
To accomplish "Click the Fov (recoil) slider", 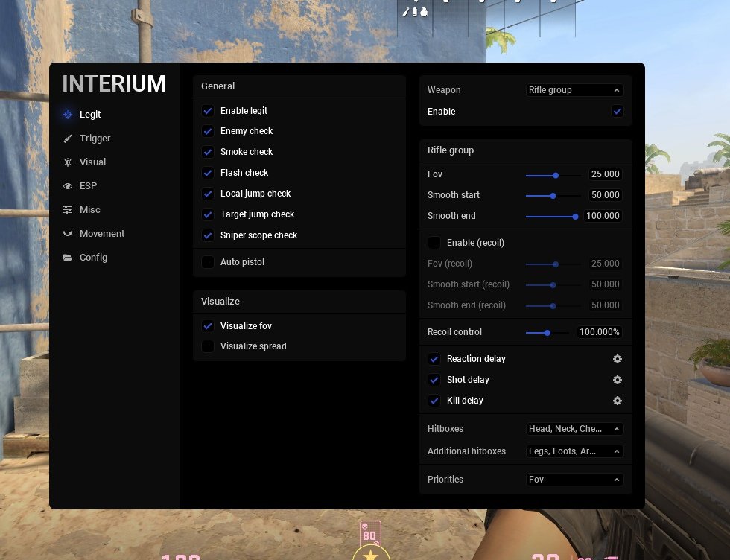I will point(553,264).
